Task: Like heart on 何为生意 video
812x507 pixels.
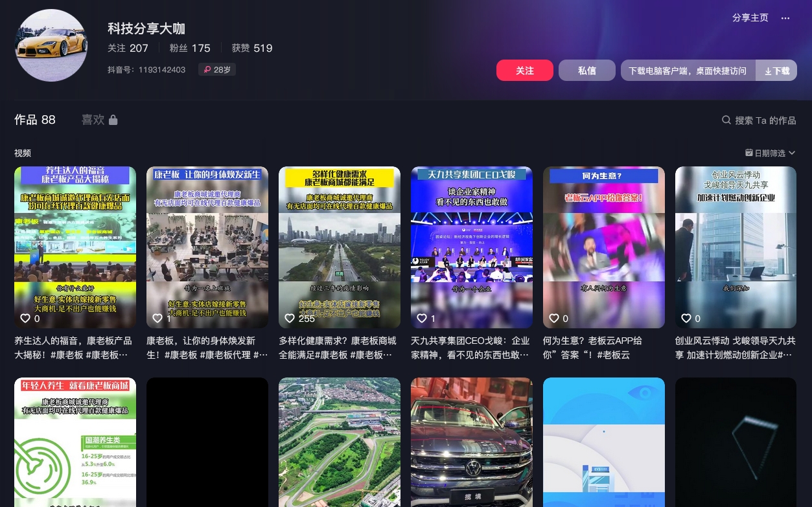Action: click(554, 318)
